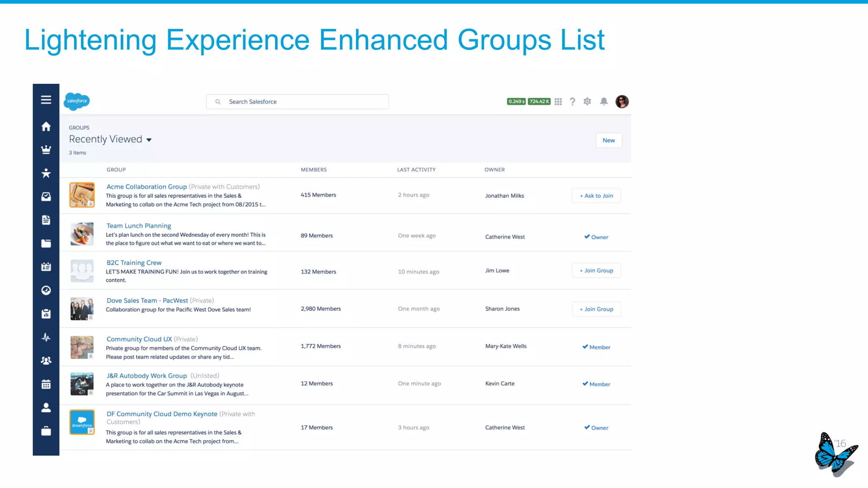Open B2C Training Crew link
The width and height of the screenshot is (868, 488).
pos(134,263)
